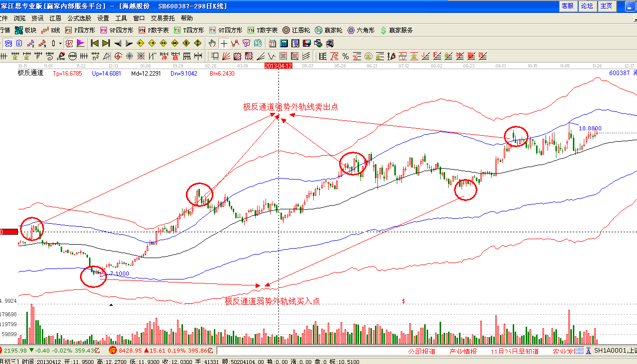Open the calendar icon in toolbar
Image resolution: width=637 pixels, height=364 pixels.
tap(273, 43)
